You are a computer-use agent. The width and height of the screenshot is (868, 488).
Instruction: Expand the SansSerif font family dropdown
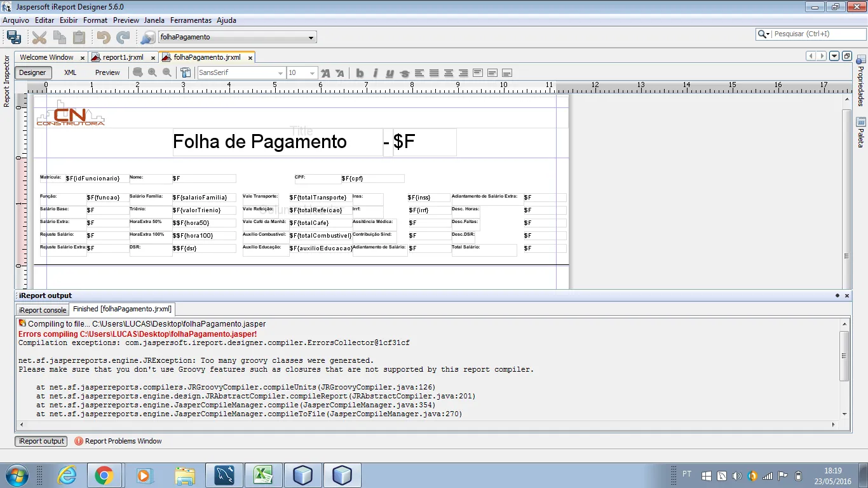click(x=280, y=73)
